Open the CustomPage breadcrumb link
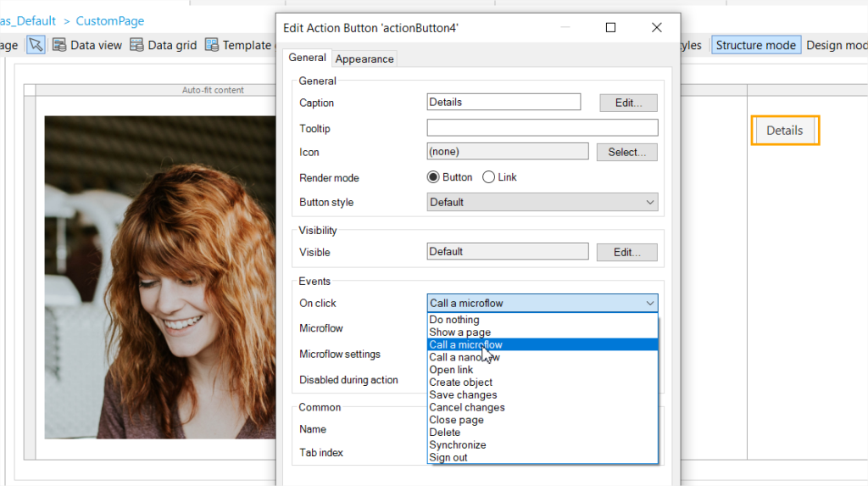 coord(109,21)
